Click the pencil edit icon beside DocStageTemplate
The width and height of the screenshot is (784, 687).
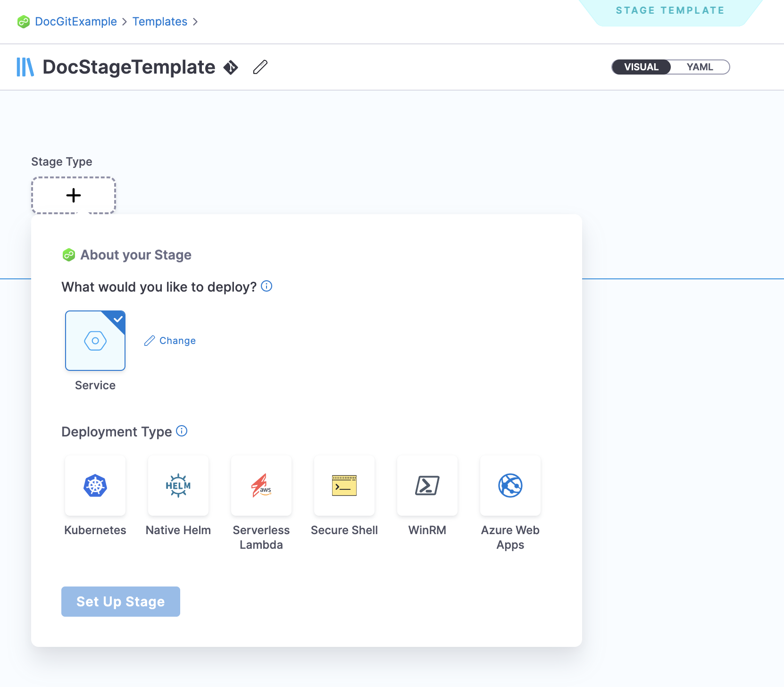coord(260,67)
